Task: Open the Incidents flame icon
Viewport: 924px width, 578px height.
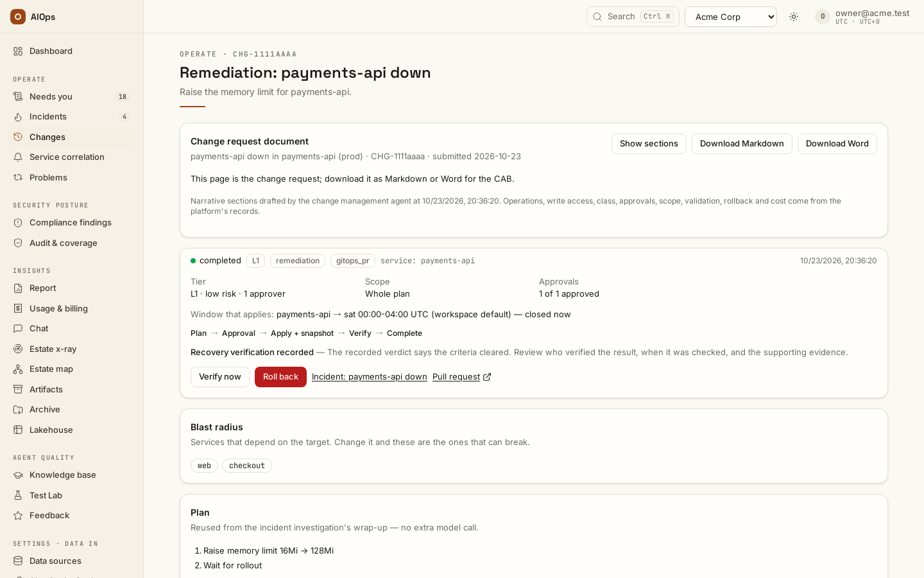Action: tap(18, 117)
